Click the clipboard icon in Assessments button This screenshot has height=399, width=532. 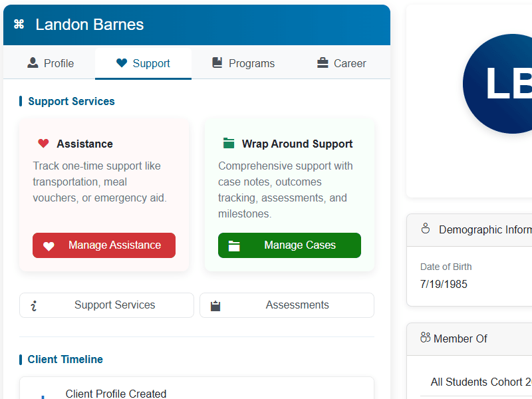(x=215, y=306)
